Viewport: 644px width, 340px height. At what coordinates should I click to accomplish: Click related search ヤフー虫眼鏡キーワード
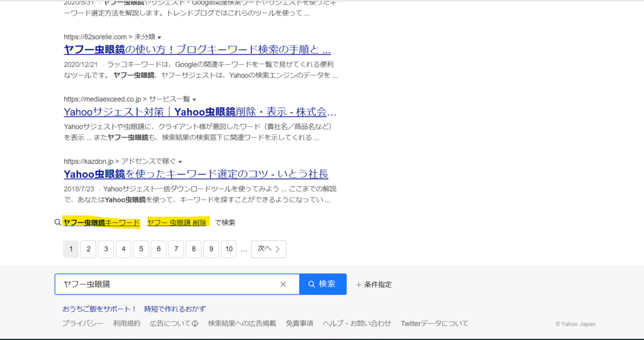click(x=101, y=222)
